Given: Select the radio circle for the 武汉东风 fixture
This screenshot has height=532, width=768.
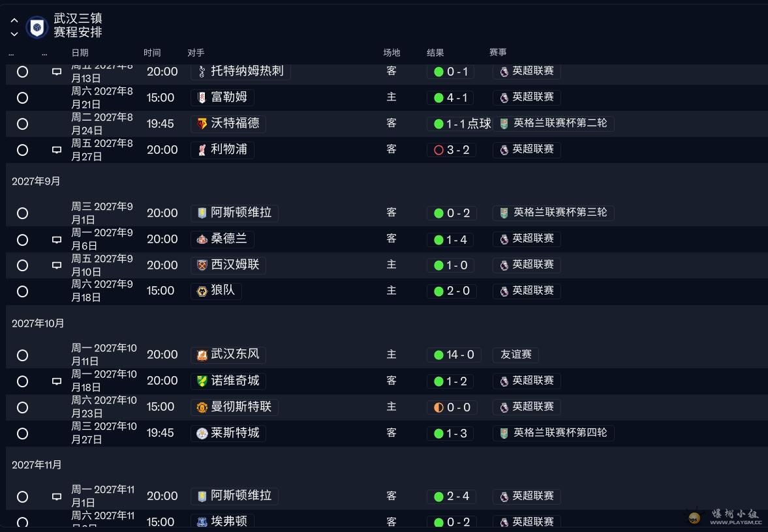Looking at the screenshot, I should 22,355.
